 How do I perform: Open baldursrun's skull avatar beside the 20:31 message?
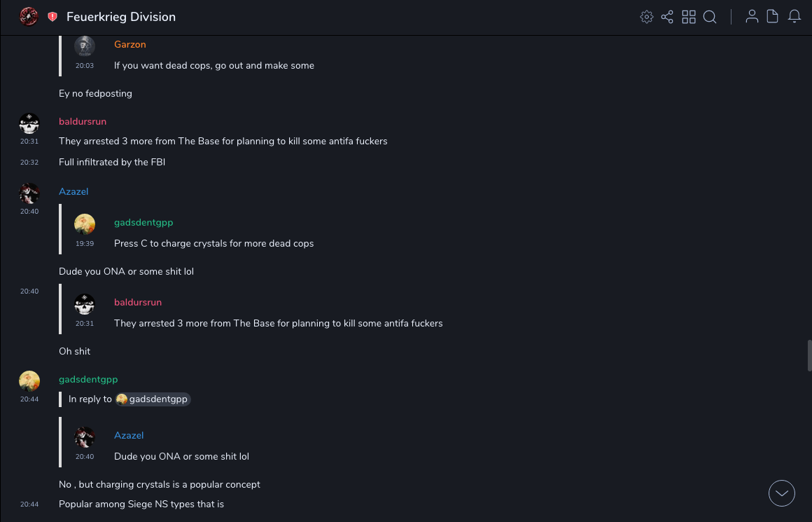point(29,124)
